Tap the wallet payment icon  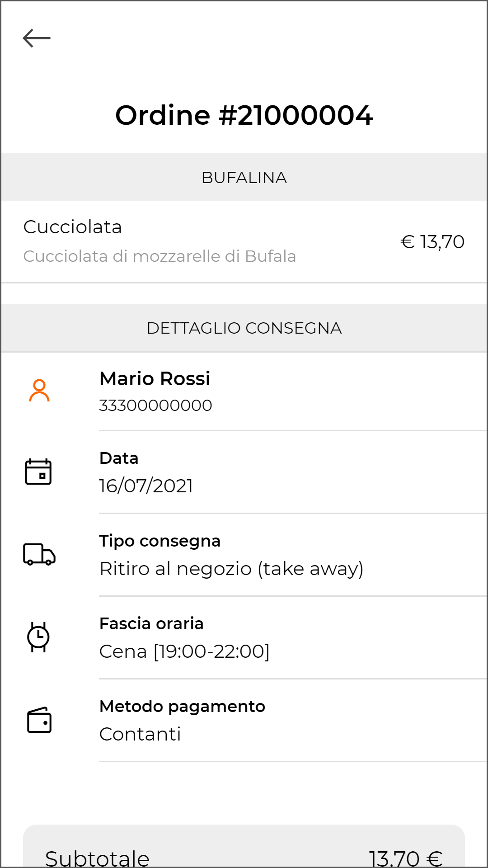pos(39,720)
